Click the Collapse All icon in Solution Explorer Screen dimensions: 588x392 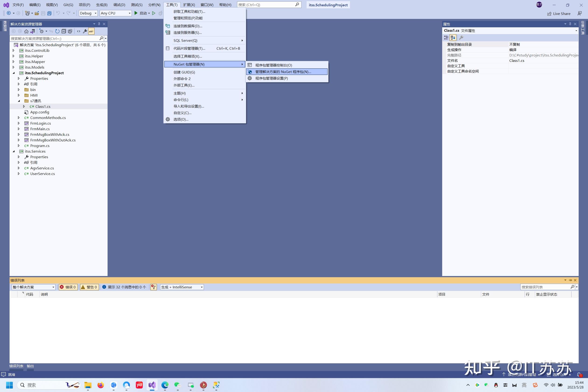(64, 31)
